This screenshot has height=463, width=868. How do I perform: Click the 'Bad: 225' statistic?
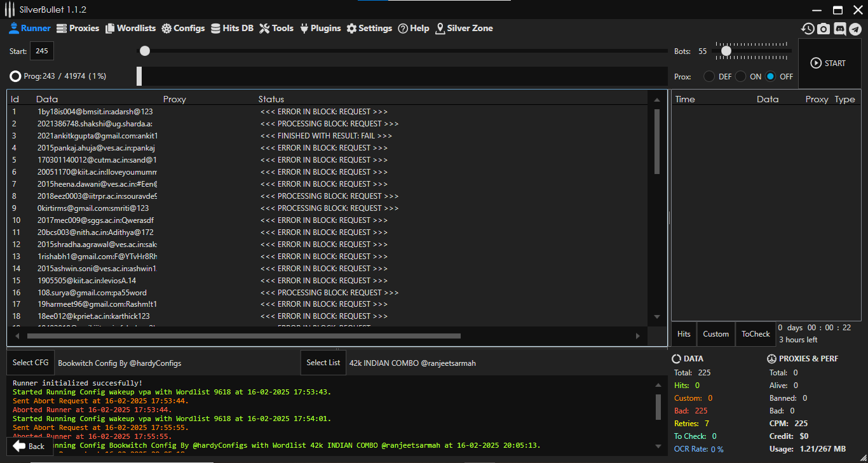coord(691,411)
